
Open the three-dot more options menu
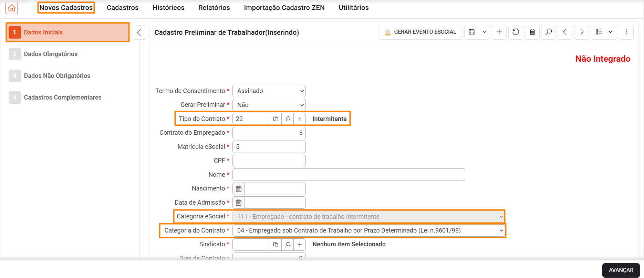626,32
